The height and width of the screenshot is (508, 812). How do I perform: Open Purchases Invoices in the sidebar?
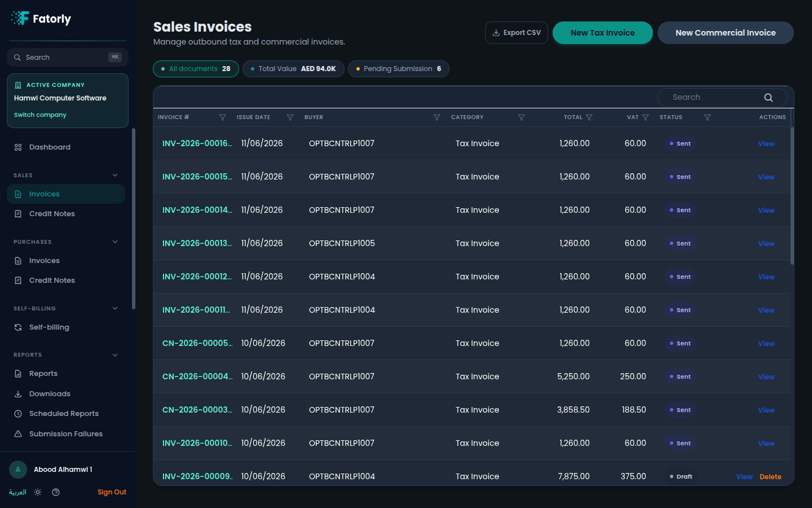tap(66, 261)
